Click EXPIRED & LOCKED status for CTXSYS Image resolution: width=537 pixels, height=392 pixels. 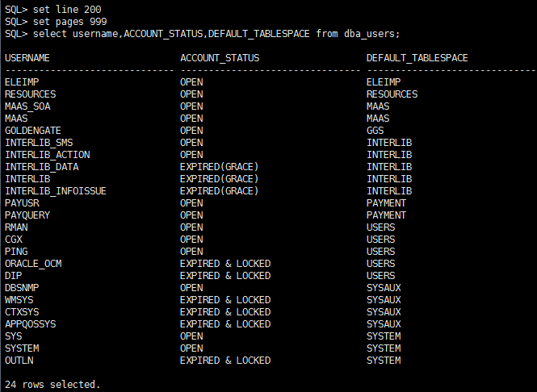pos(225,312)
